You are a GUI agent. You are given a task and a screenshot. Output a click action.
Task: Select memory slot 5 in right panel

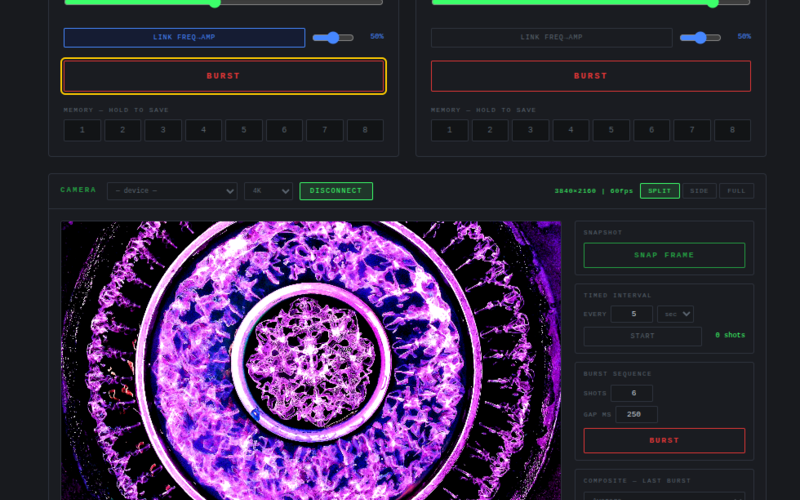[611, 130]
